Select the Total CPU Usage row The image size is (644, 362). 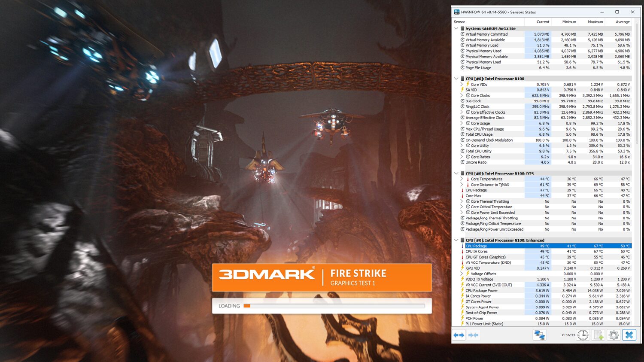tap(545, 134)
